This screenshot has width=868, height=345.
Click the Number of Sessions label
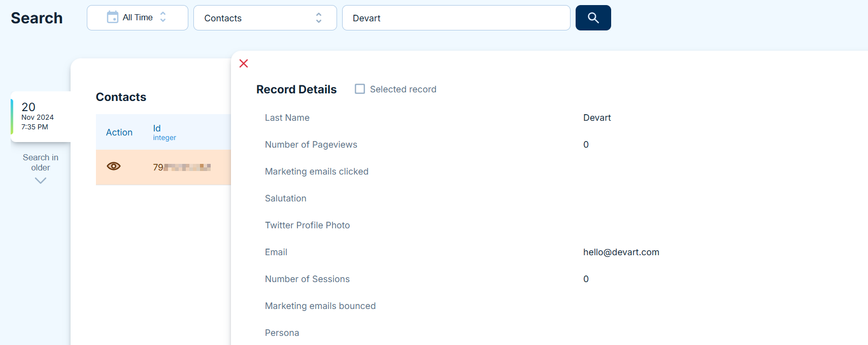click(x=307, y=279)
